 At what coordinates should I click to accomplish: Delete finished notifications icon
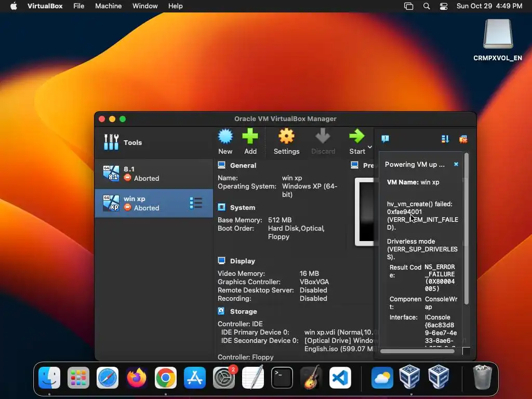coord(463,139)
